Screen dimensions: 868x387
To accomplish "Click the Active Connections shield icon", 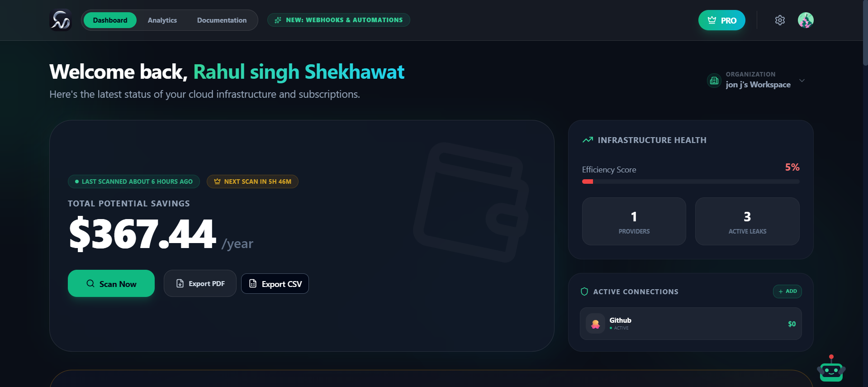I will coord(584,291).
